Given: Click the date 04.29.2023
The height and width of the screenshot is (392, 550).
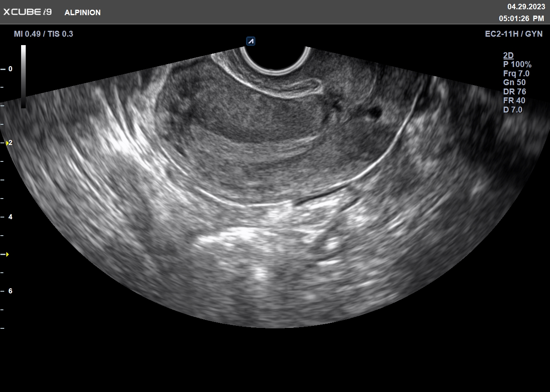Looking at the screenshot, I should tap(526, 7).
